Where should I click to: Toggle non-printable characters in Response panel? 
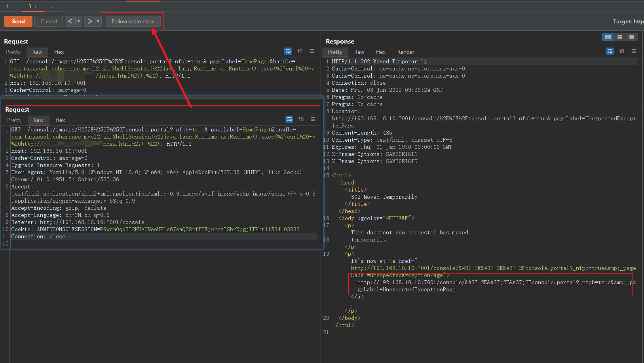(622, 51)
